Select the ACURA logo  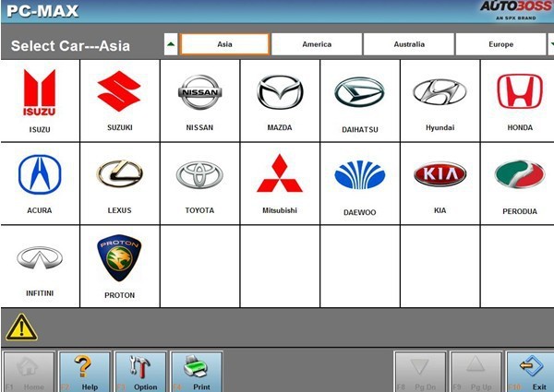point(40,184)
